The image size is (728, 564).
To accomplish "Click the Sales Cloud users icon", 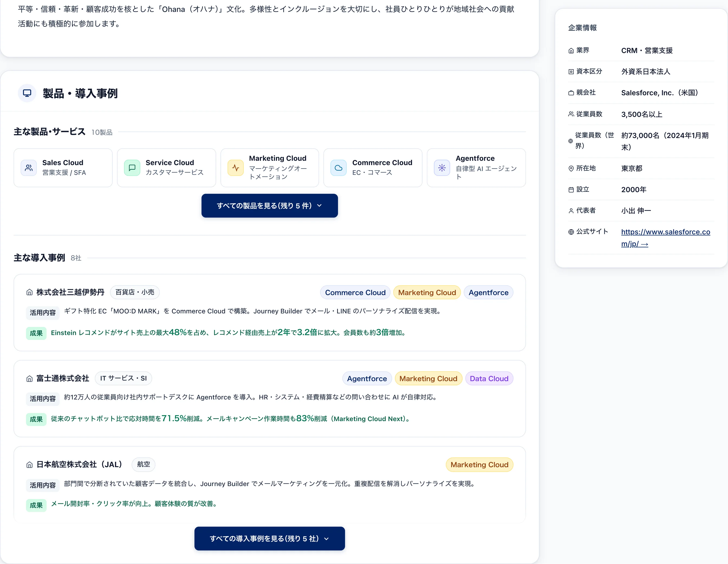I will [29, 168].
